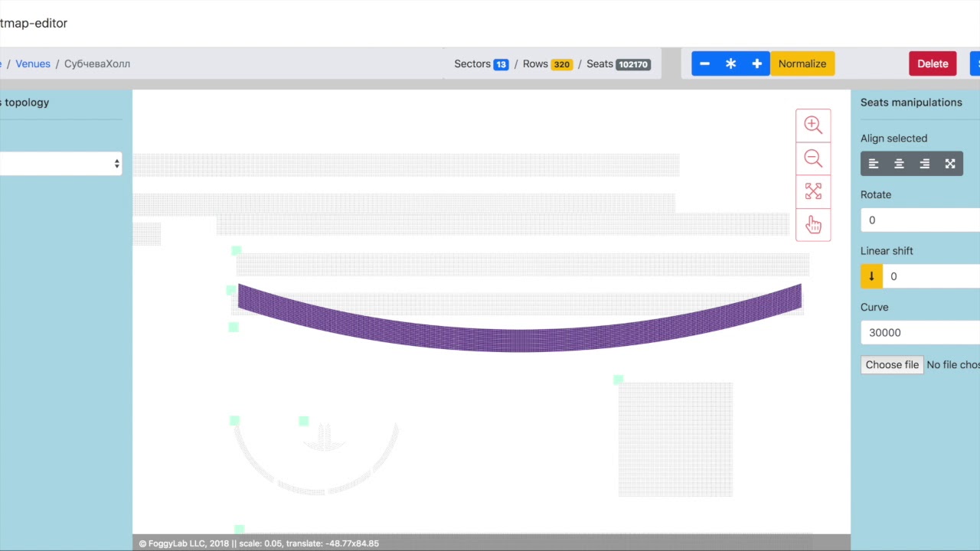This screenshot has height=551, width=980.
Task: Activate the pan hand tool
Action: tap(813, 225)
